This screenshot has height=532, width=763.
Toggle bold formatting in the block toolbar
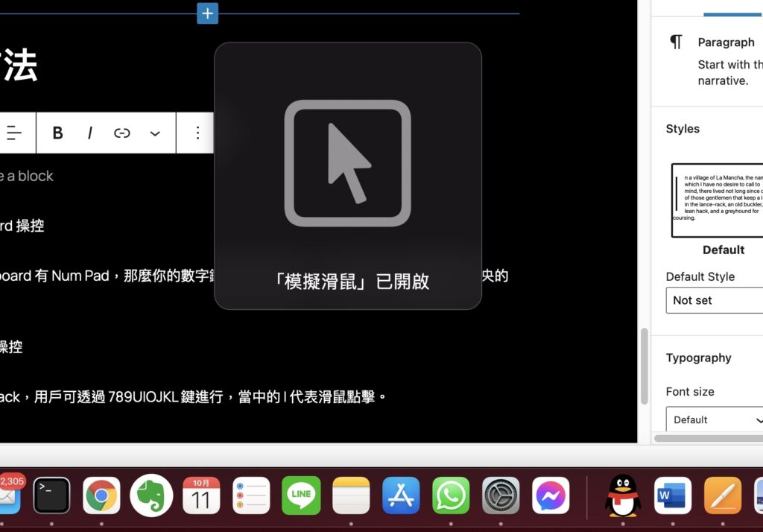tap(57, 133)
